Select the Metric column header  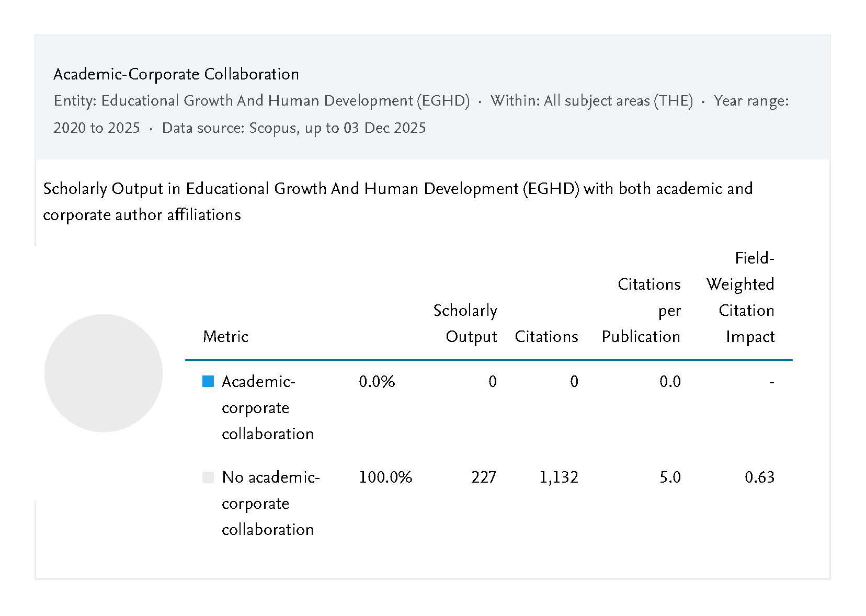tap(225, 336)
